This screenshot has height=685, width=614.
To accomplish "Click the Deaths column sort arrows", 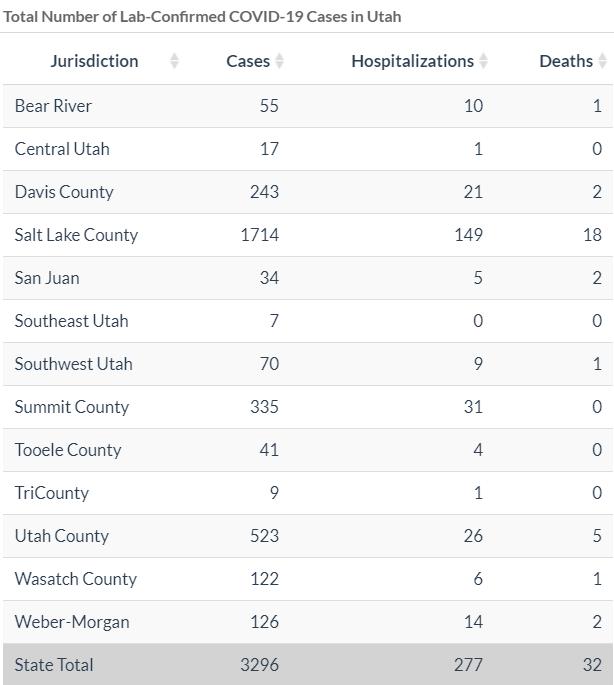I will click(x=603, y=61).
